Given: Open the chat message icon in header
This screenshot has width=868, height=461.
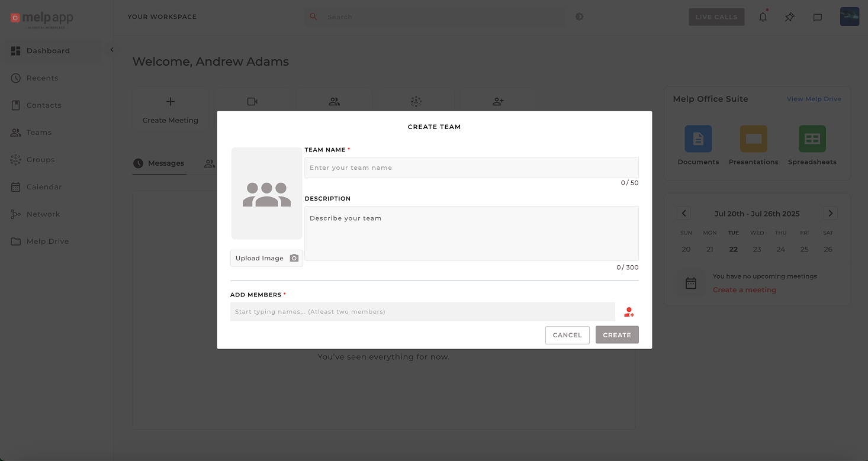Looking at the screenshot, I should click(817, 17).
